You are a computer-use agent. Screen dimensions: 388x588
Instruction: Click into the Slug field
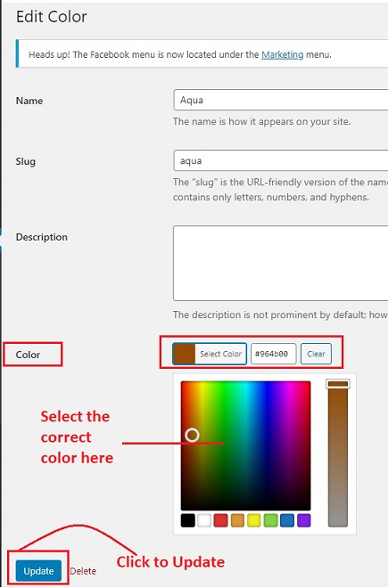[x=281, y=160]
